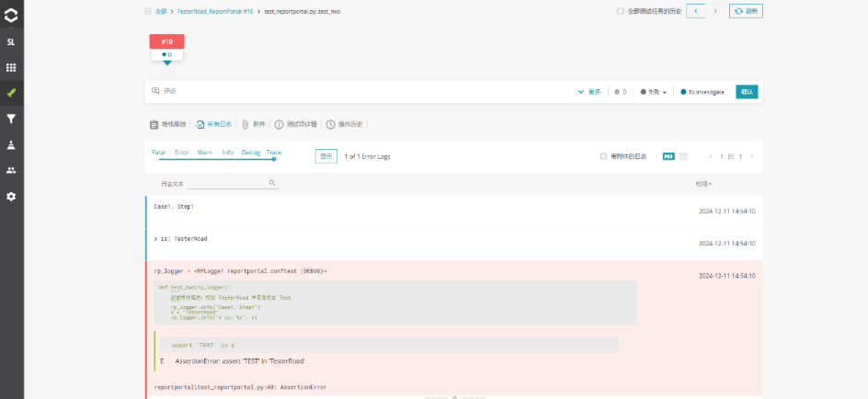
Task: Open TesterRoad_ReportPortal #10 breadcrumb link
Action: (x=215, y=11)
